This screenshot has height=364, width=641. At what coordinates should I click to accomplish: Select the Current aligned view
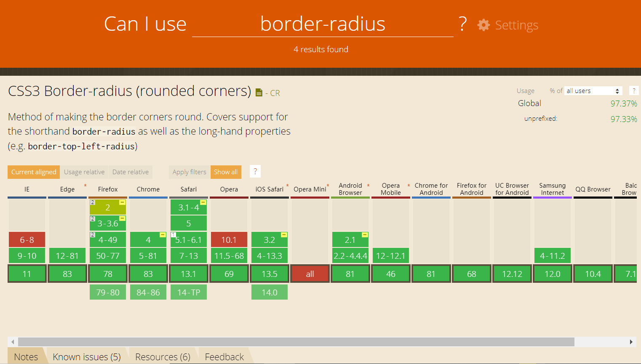[34, 172]
